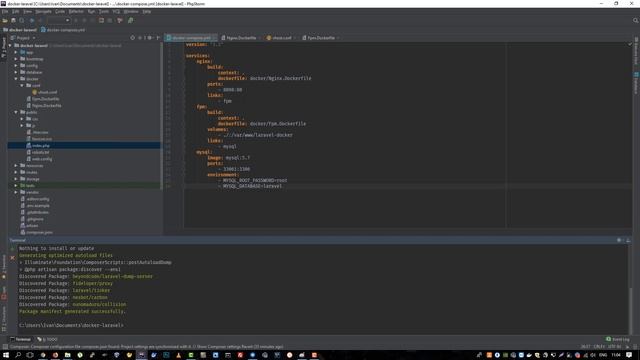The height and width of the screenshot is (360, 640).
Task: Open the File menu
Action: pyautogui.click(x=5, y=11)
